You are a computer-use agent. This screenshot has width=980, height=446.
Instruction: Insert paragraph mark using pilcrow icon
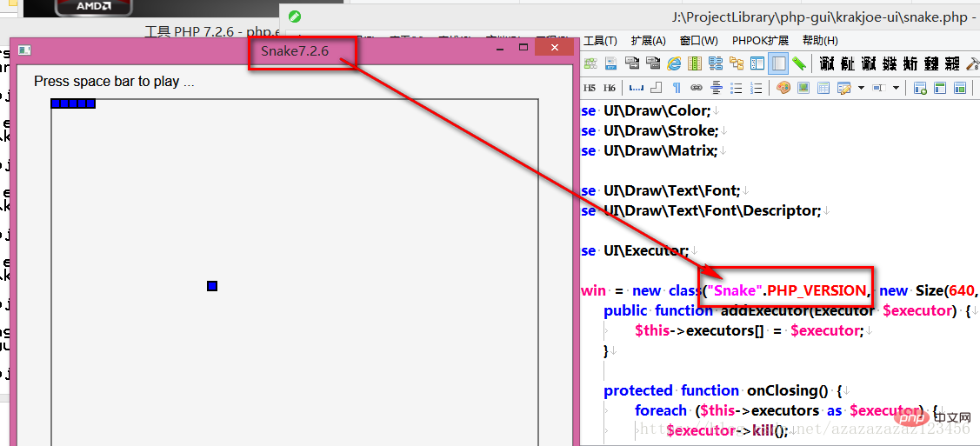677,88
